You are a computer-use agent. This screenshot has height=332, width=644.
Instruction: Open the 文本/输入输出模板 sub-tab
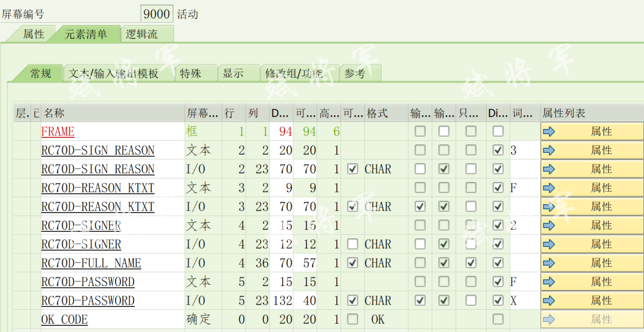pyautogui.click(x=114, y=73)
